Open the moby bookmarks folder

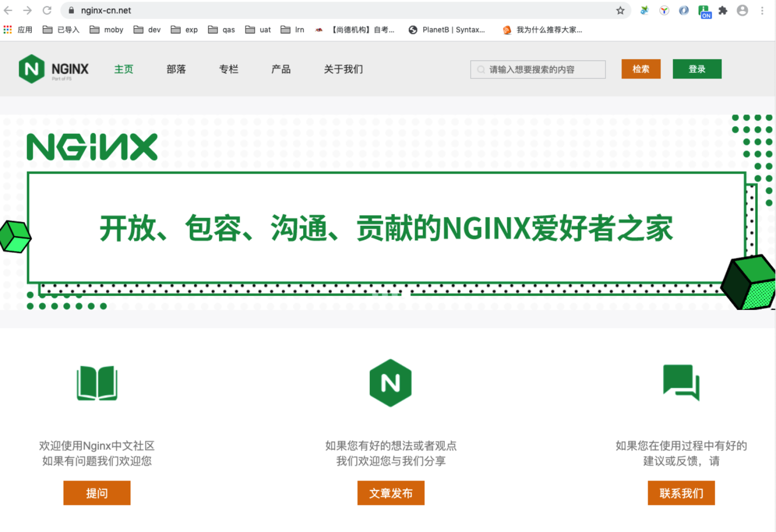coord(107,30)
